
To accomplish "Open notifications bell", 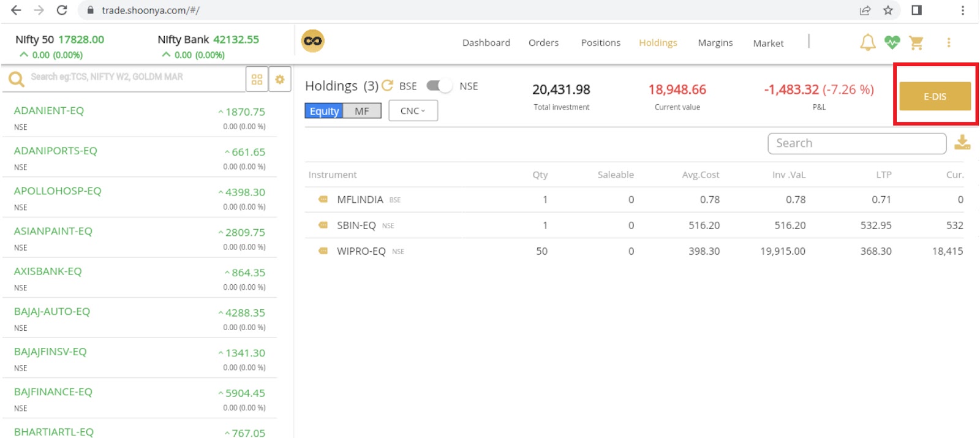I will coord(867,42).
